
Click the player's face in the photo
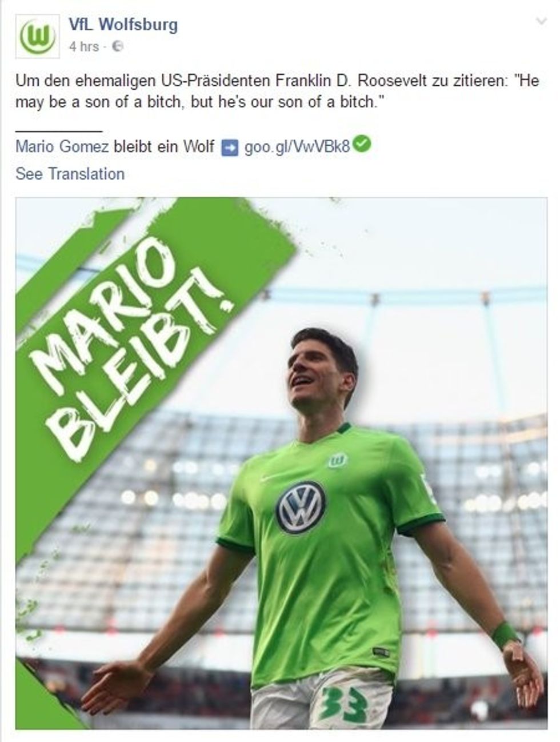tap(318, 373)
